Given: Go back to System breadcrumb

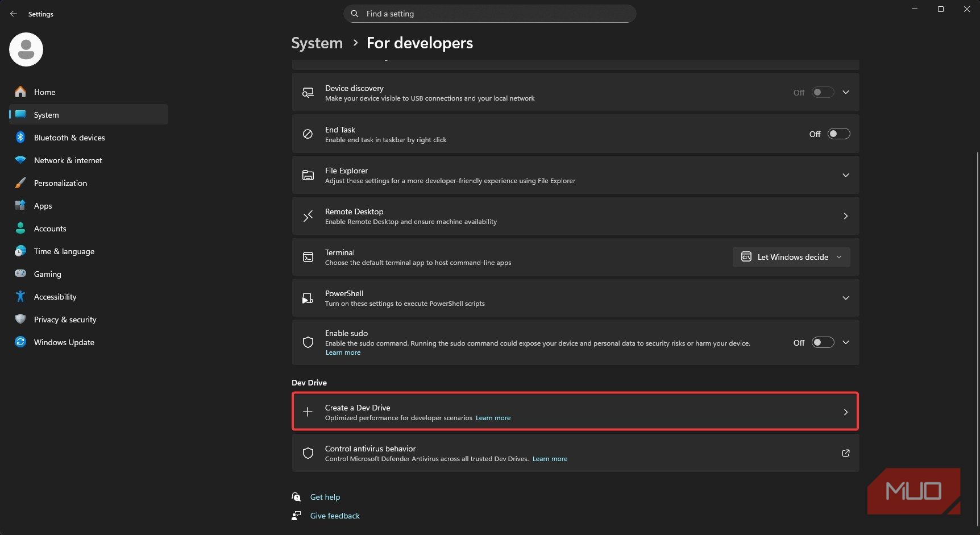Looking at the screenshot, I should (317, 43).
